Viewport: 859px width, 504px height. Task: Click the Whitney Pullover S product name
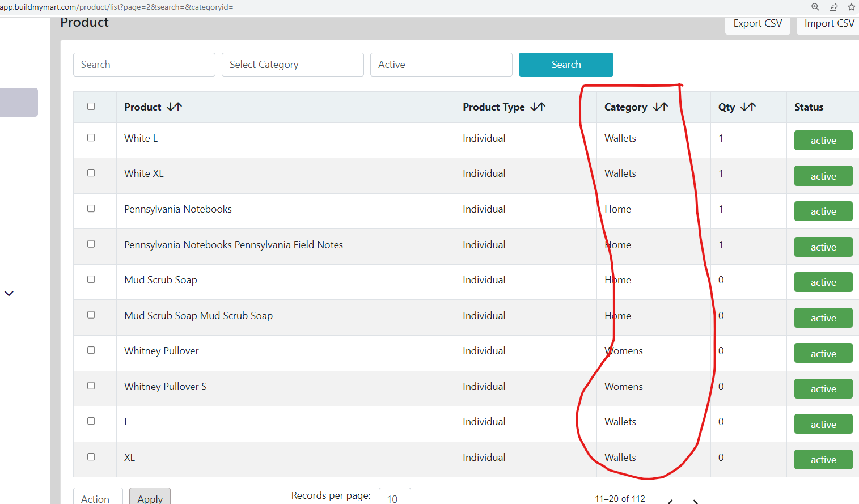[x=166, y=387]
